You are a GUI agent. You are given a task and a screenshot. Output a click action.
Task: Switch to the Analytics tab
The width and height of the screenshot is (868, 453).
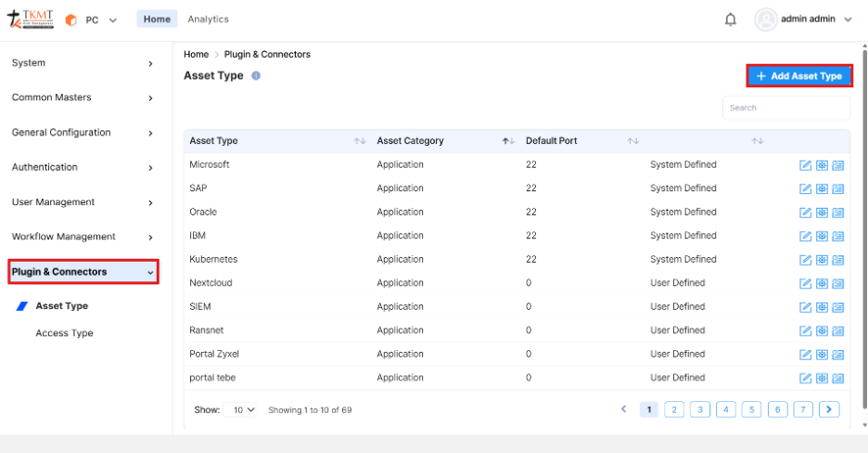coord(208,19)
